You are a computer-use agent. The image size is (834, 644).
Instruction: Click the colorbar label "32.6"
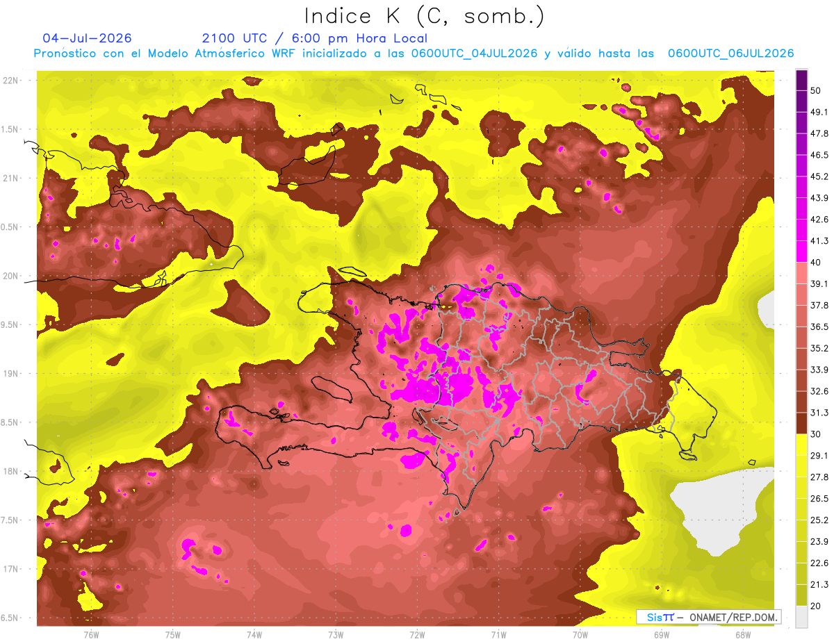point(819,391)
